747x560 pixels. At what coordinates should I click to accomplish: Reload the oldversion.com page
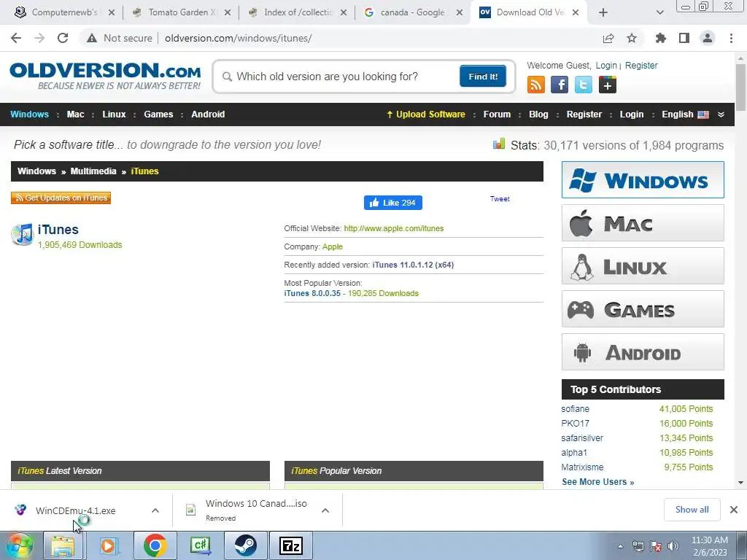coord(63,38)
